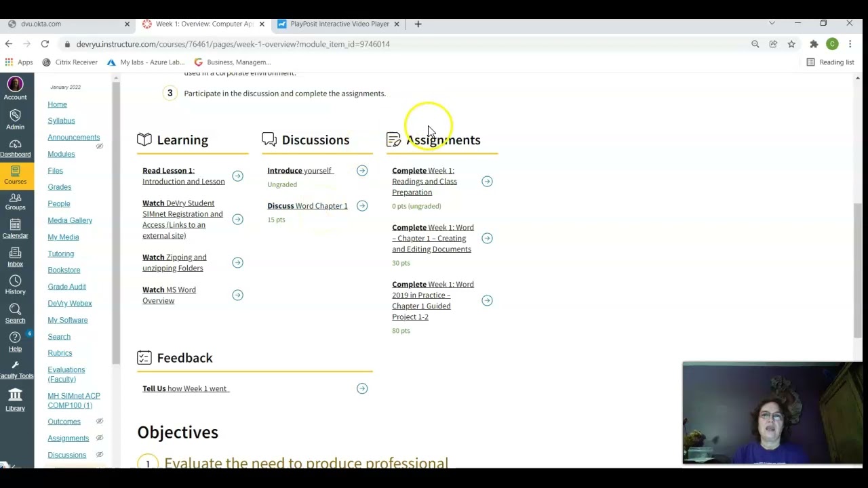Viewport: 868px width, 488px height.
Task: Open the Syllabus link
Action: [61, 121]
